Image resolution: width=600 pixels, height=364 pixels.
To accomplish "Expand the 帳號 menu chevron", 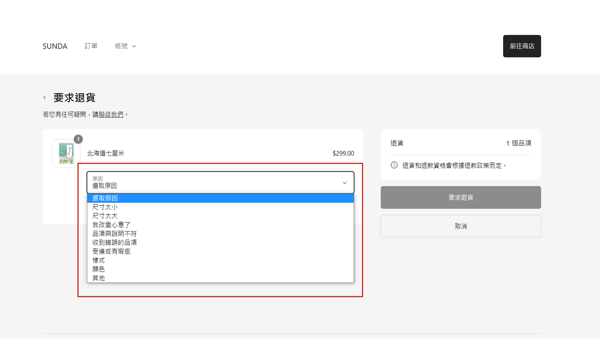I will (x=134, y=46).
